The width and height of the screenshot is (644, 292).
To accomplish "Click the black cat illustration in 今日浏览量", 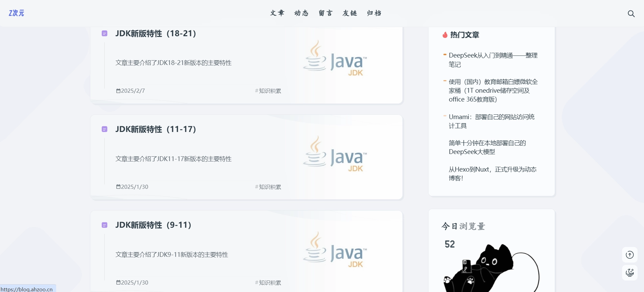I will point(487,271).
